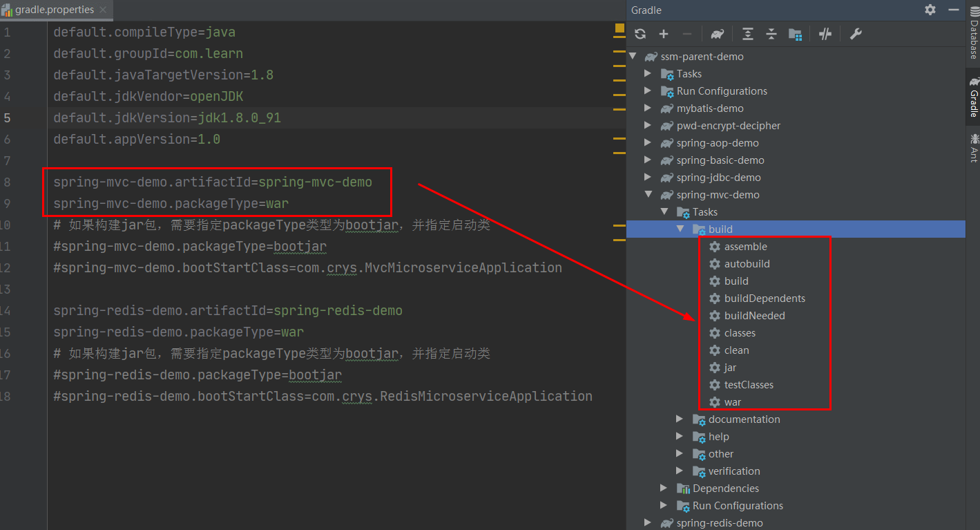
Task: Collapse the build task group
Action: [x=680, y=229]
